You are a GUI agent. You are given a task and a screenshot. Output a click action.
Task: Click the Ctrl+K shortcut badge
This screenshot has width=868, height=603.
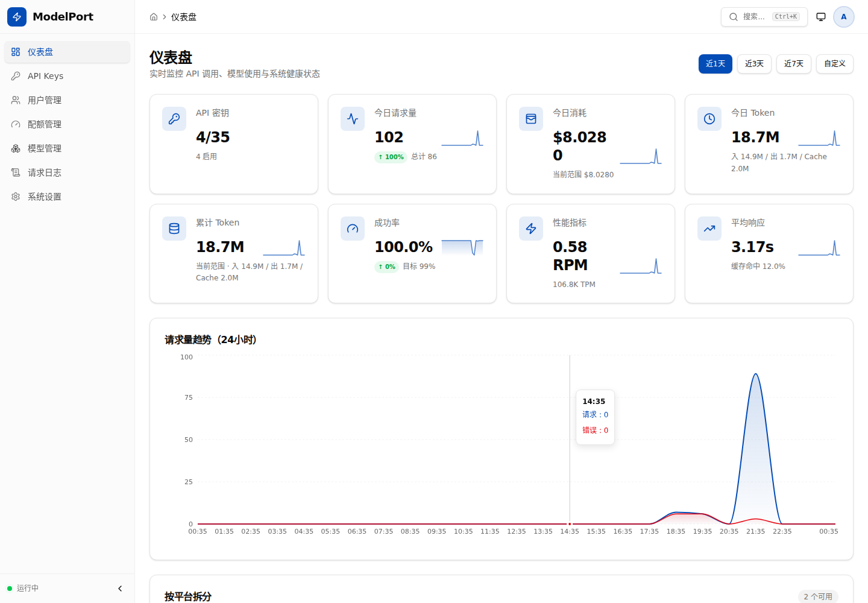pos(786,17)
